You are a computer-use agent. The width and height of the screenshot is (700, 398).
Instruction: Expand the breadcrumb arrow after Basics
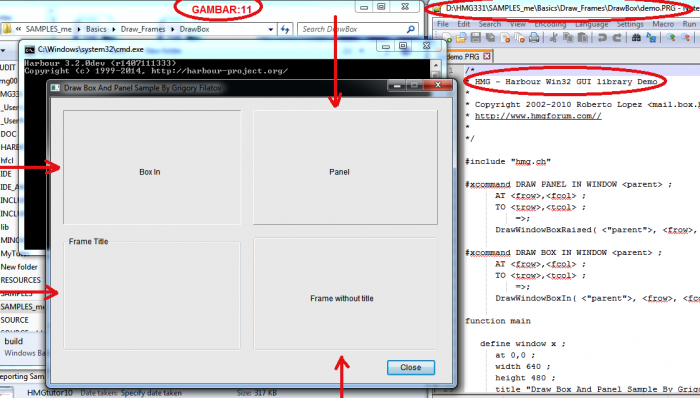pyautogui.click(x=114, y=29)
